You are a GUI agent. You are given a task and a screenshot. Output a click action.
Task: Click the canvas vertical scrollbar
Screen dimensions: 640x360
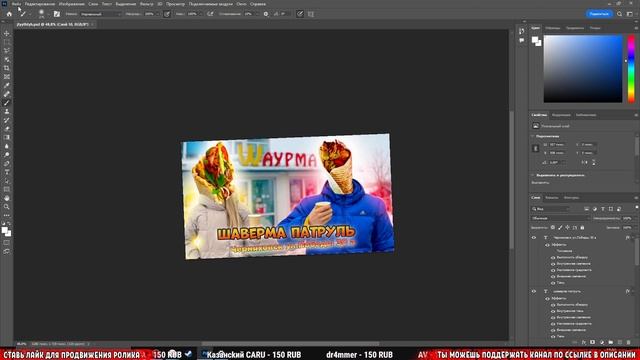(x=511, y=180)
